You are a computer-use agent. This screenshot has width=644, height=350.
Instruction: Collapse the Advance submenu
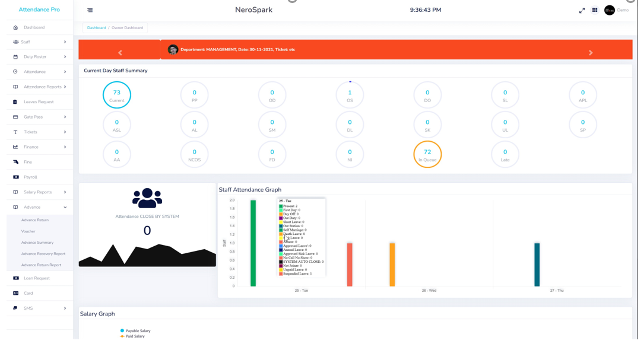[65, 208]
